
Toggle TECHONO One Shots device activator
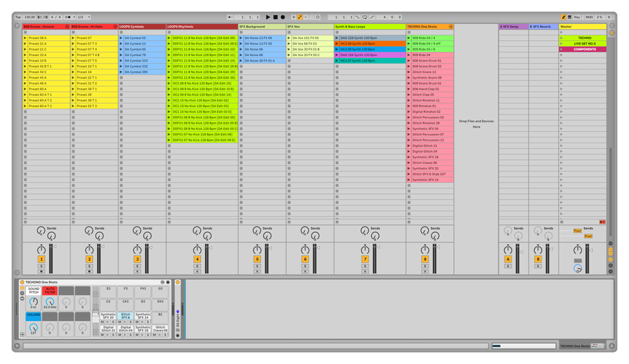point(22,282)
